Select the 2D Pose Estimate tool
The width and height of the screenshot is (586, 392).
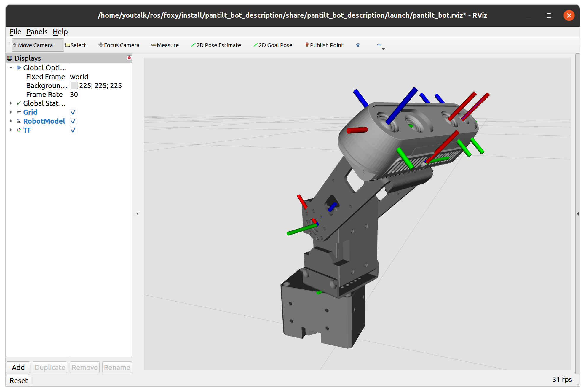(216, 45)
